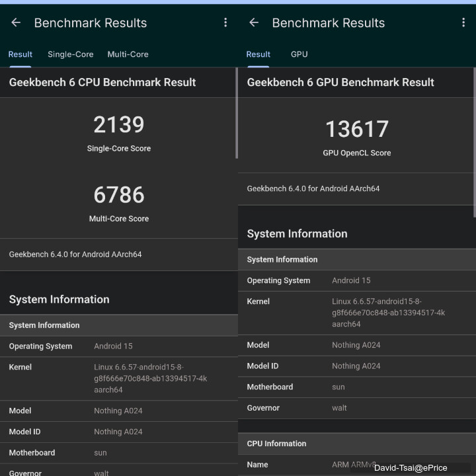This screenshot has width=476, height=476.
Task: Click the 6786 multi-core score
Action: tap(119, 195)
